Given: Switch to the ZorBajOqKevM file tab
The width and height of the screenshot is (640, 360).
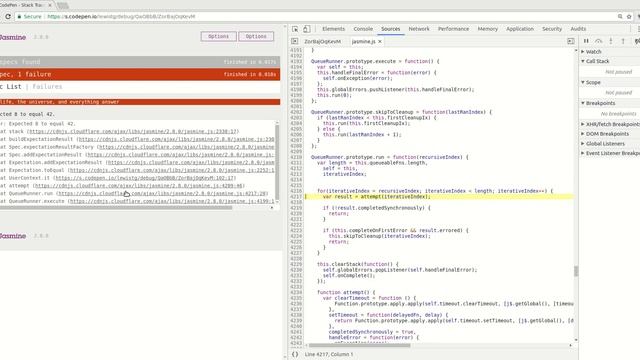Looking at the screenshot, I should click(x=322, y=41).
